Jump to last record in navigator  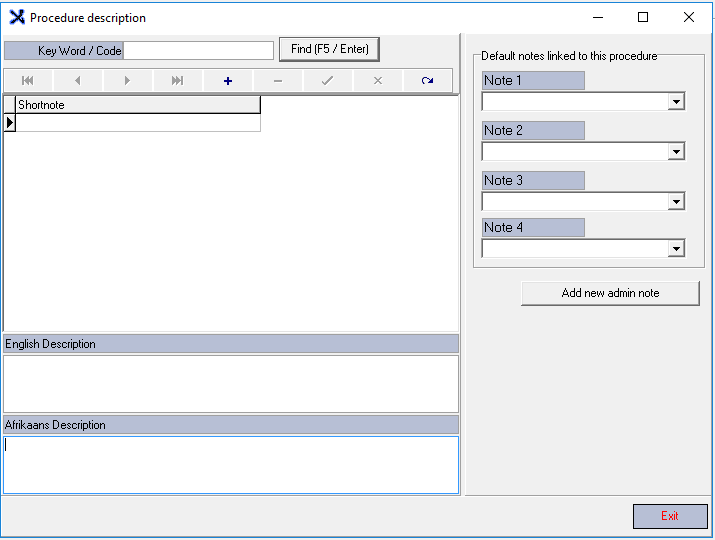tap(178, 81)
